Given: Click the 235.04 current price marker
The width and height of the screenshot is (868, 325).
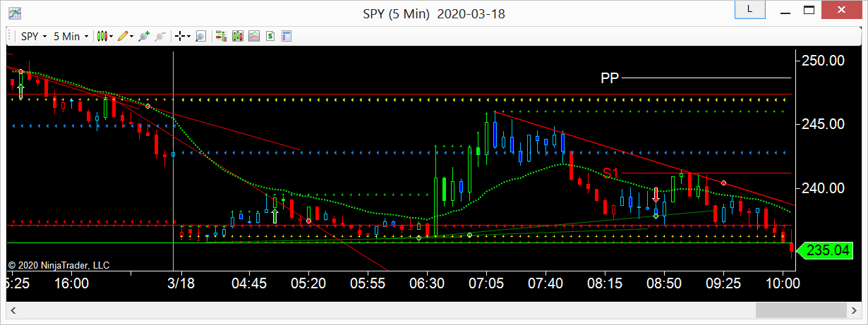Looking at the screenshot, I should [x=824, y=250].
